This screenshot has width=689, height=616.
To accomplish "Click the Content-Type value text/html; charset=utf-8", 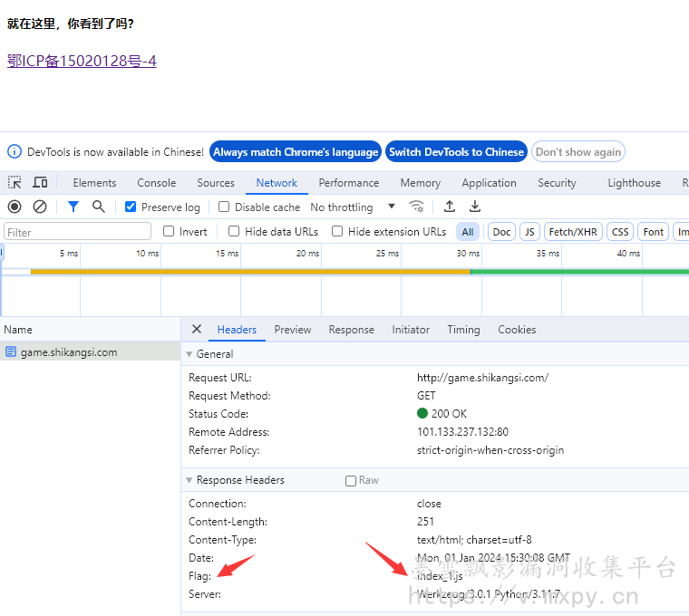I will click(x=474, y=539).
